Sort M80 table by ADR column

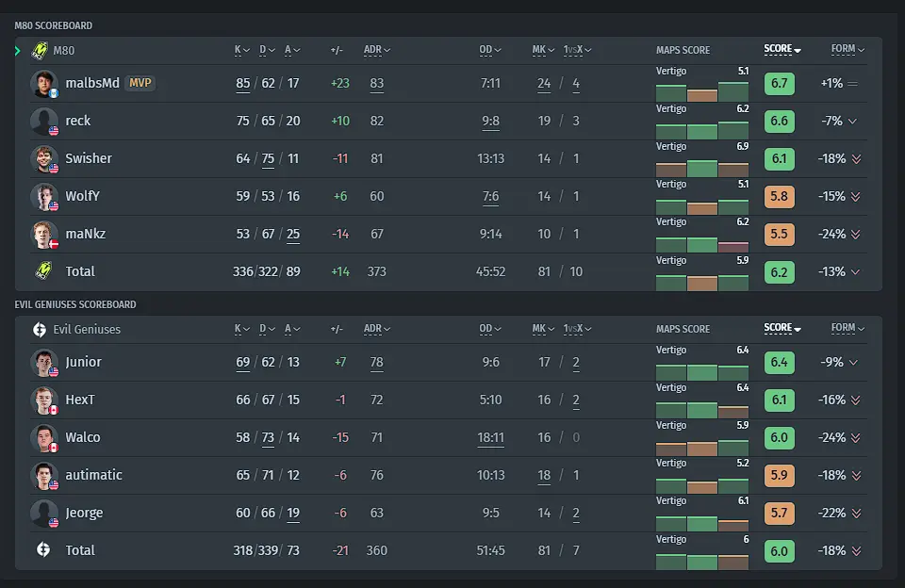pyautogui.click(x=377, y=50)
